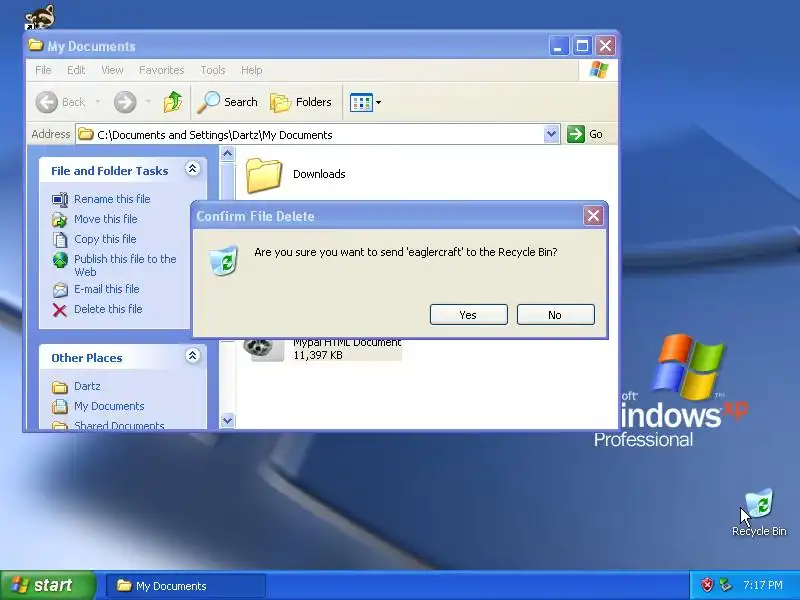Collapse the Other Places panel

pyautogui.click(x=192, y=356)
